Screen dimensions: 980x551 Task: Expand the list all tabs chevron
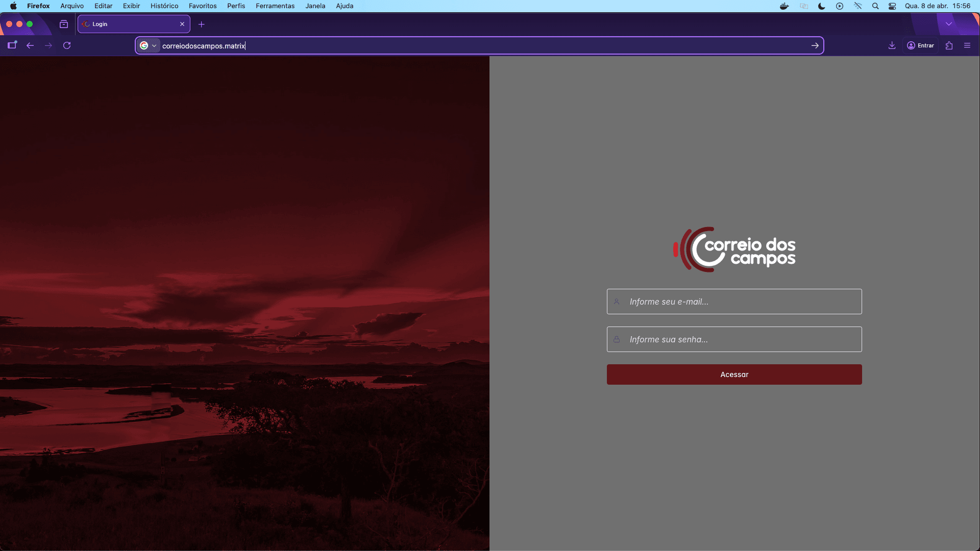[949, 24]
